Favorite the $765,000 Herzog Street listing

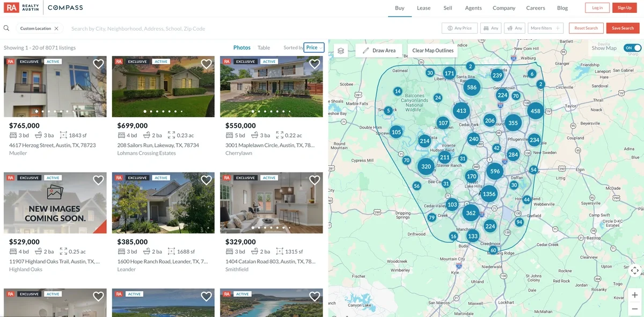[x=98, y=64]
